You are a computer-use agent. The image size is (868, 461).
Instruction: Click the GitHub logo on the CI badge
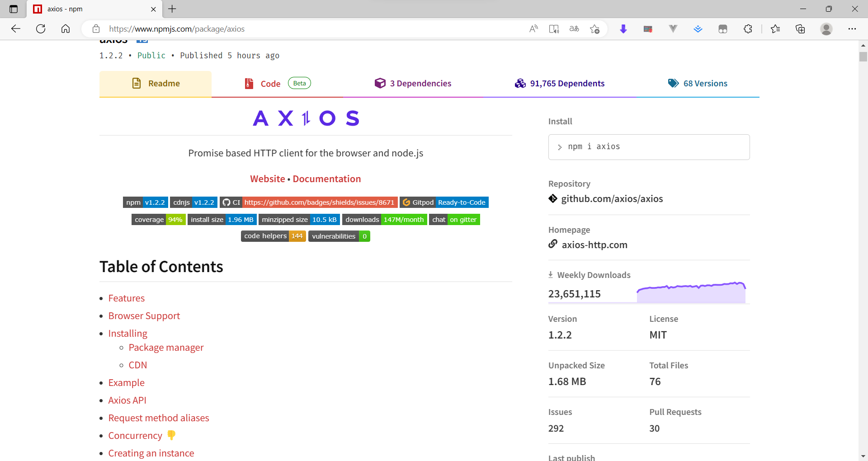pyautogui.click(x=226, y=202)
